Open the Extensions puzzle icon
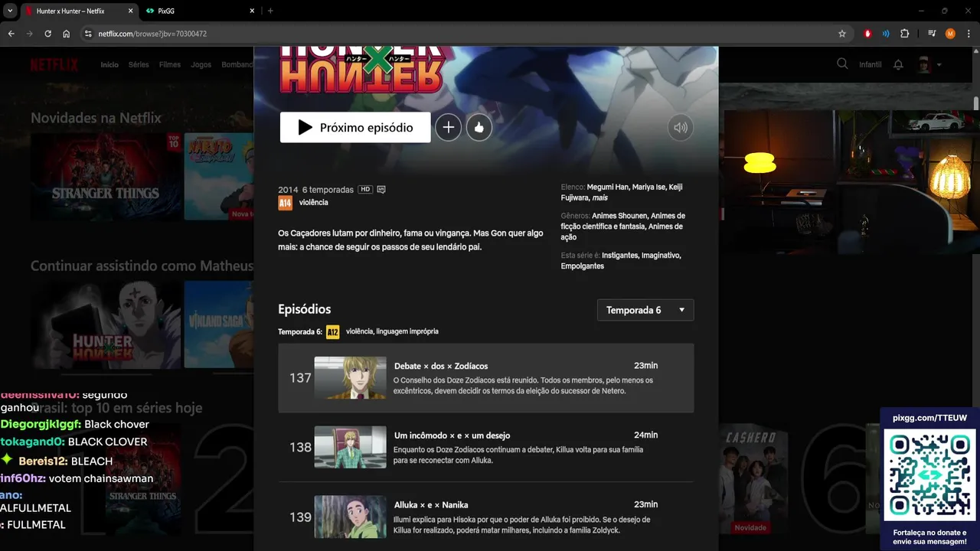This screenshot has width=980, height=551. [x=904, y=34]
